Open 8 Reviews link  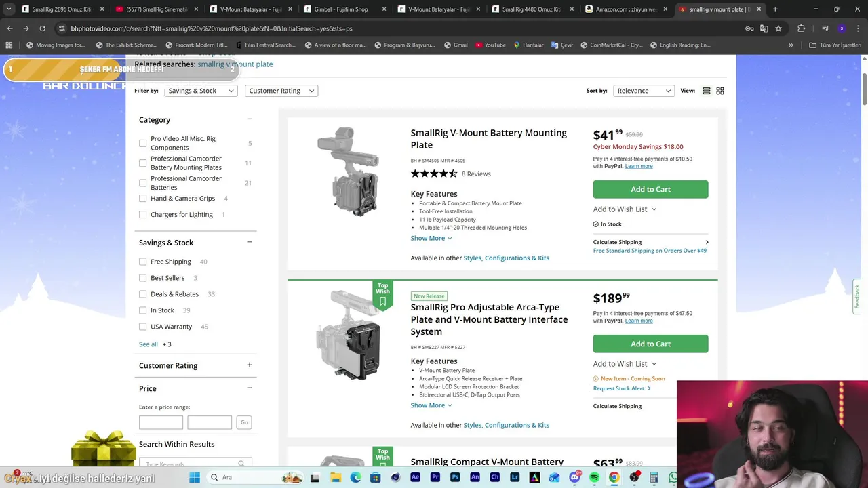pyautogui.click(x=476, y=174)
